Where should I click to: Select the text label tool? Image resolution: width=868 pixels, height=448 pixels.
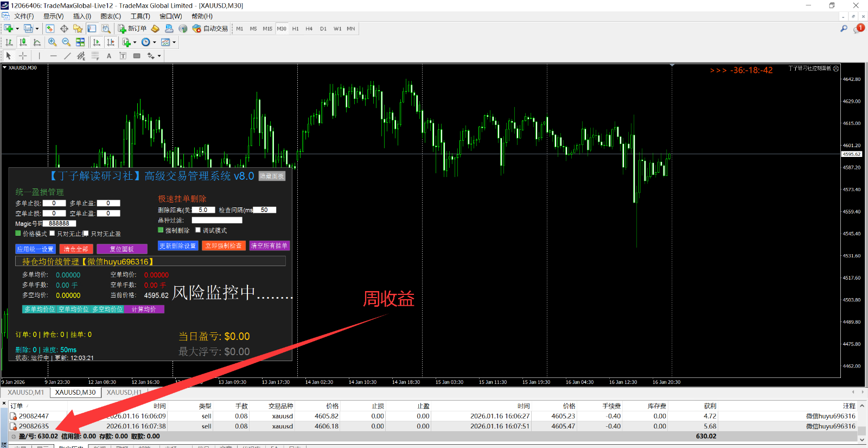click(109, 55)
